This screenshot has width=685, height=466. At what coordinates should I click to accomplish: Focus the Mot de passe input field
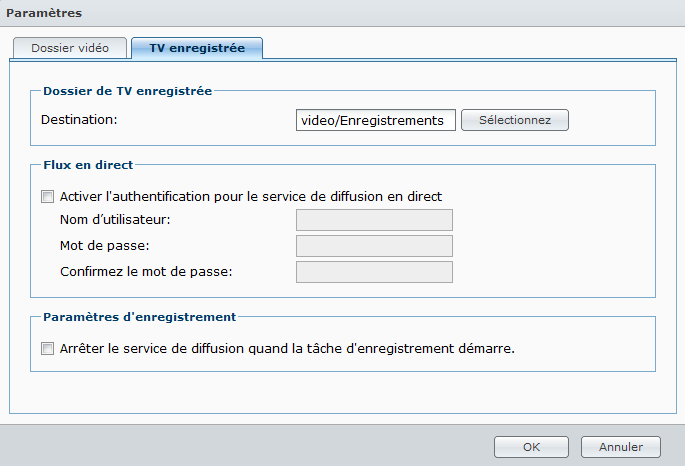click(374, 246)
